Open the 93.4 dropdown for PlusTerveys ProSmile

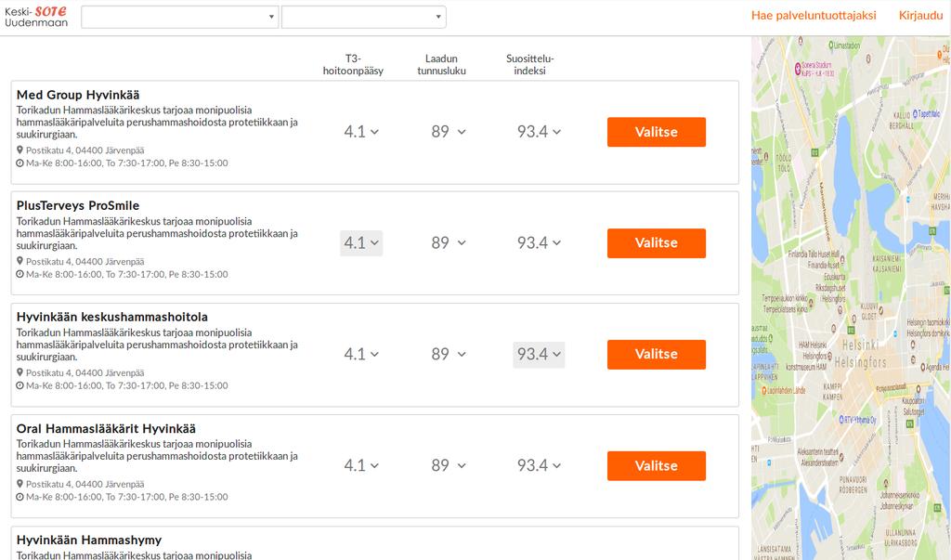(539, 243)
